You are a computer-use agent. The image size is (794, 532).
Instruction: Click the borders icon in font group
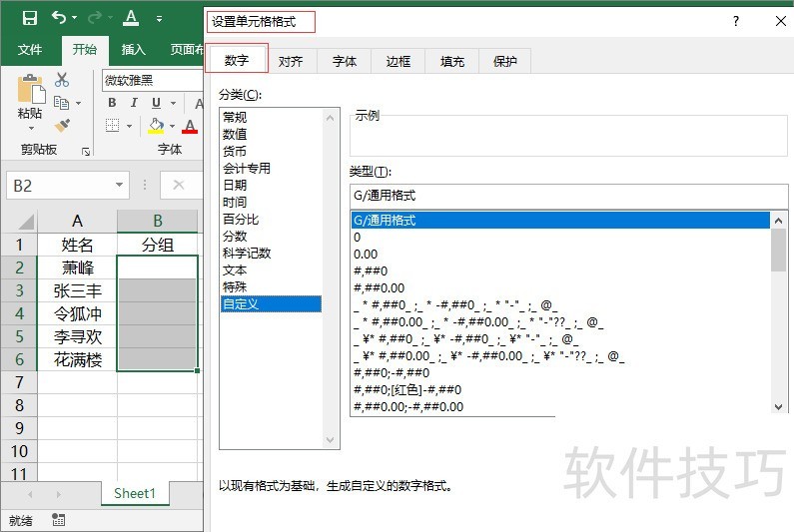click(112, 126)
